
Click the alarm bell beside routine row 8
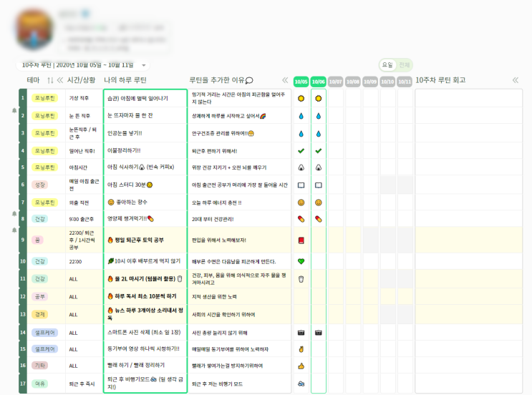click(14, 214)
